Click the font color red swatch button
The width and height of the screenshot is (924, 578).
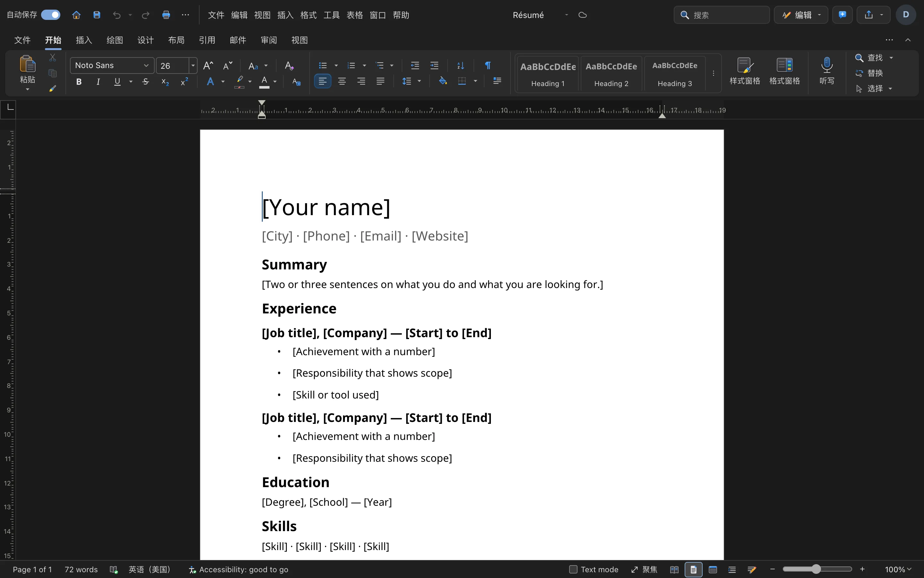pos(264,82)
